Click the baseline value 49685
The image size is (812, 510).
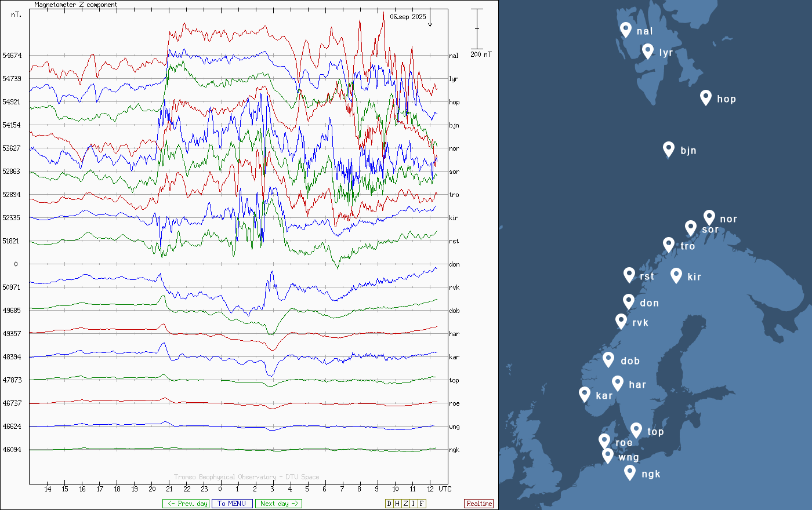pyautogui.click(x=12, y=311)
